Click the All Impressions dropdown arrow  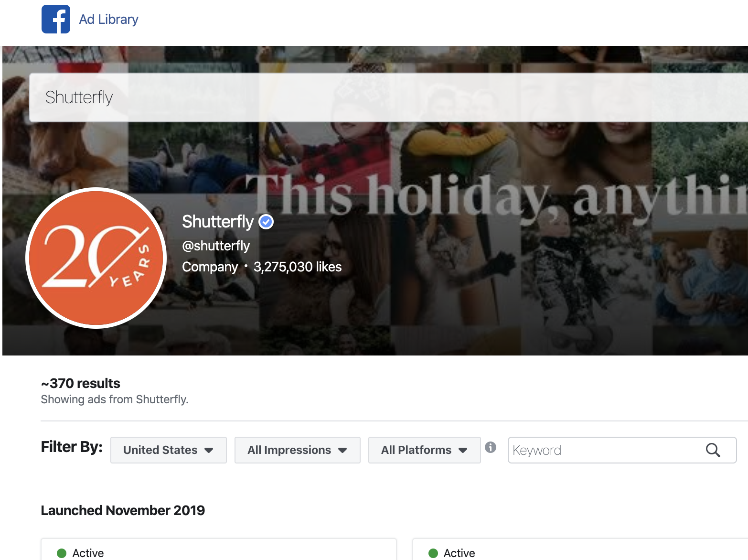tap(342, 450)
